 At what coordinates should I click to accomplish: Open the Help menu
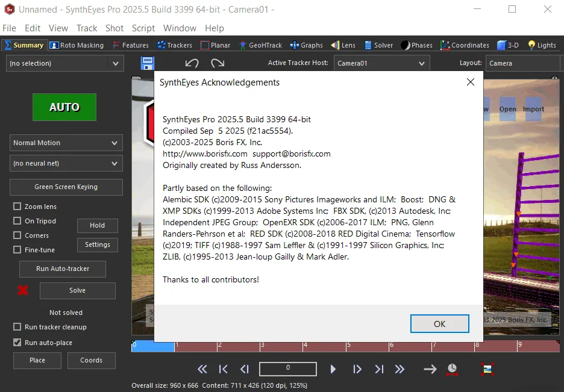coord(215,28)
